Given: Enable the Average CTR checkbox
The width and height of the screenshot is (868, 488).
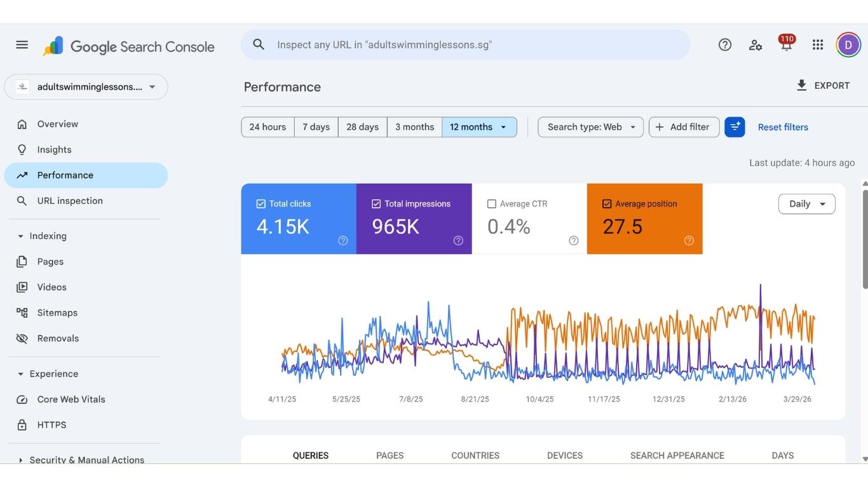Looking at the screenshot, I should pos(491,204).
